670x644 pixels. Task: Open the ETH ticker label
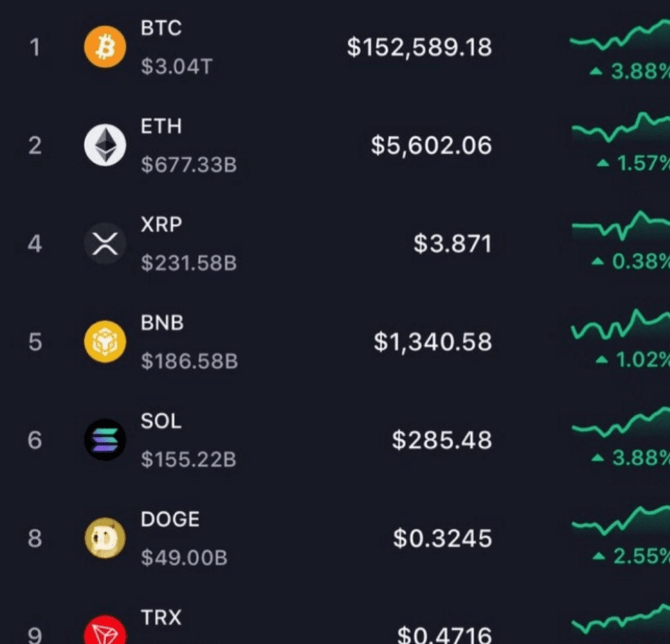(x=161, y=126)
